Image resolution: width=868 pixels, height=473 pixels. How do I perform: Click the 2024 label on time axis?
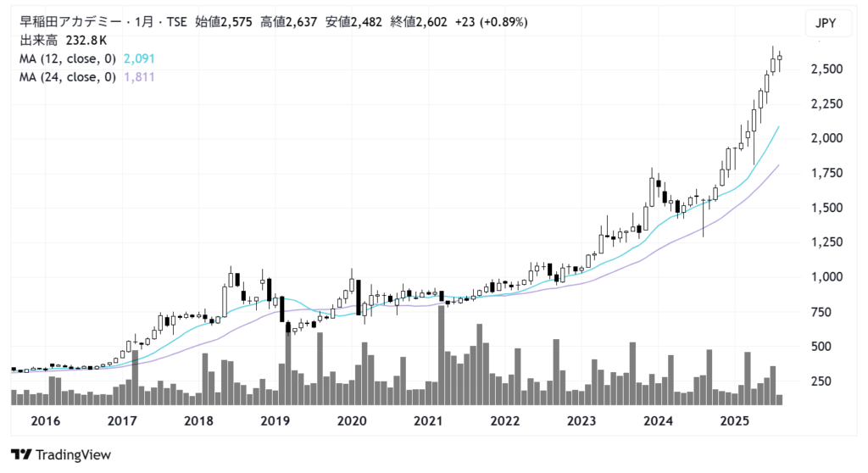pyautogui.click(x=658, y=421)
